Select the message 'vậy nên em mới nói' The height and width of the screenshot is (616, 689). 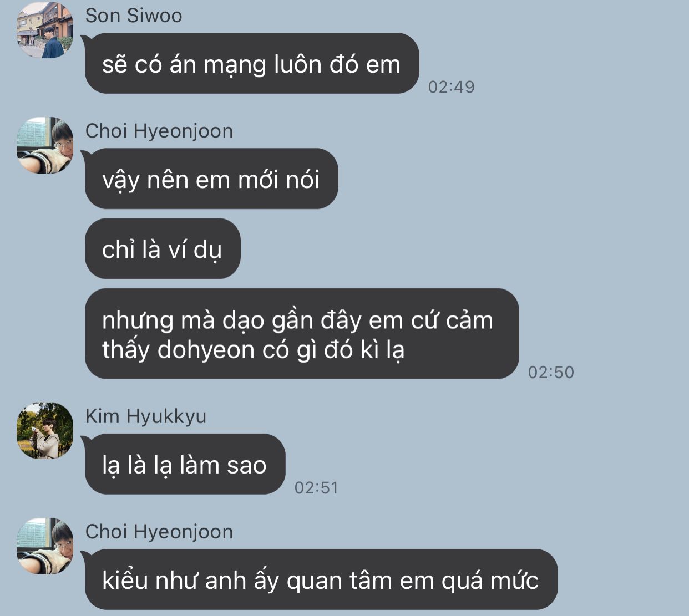point(211,179)
